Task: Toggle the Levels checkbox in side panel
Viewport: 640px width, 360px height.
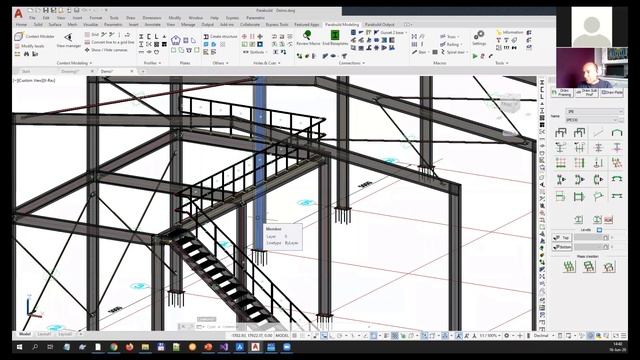Action: (599, 230)
